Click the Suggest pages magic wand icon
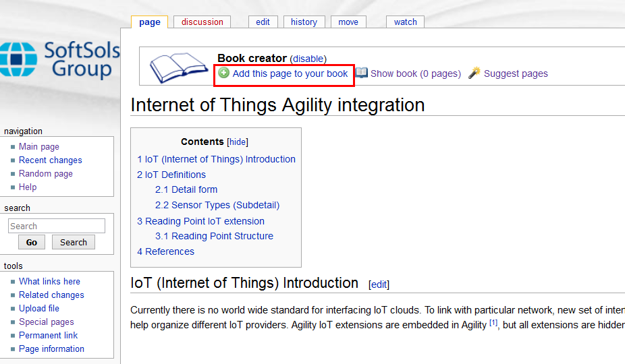The height and width of the screenshot is (364, 625). [x=474, y=73]
